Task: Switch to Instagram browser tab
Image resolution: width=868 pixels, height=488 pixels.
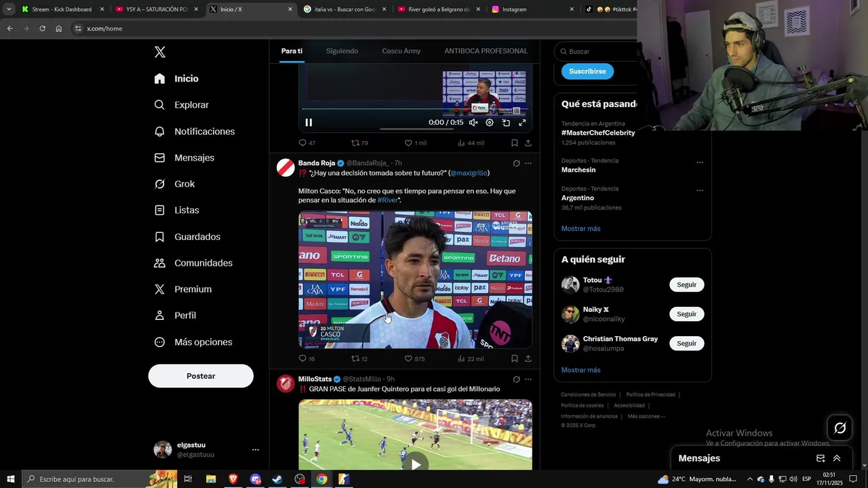Action: coord(533,9)
